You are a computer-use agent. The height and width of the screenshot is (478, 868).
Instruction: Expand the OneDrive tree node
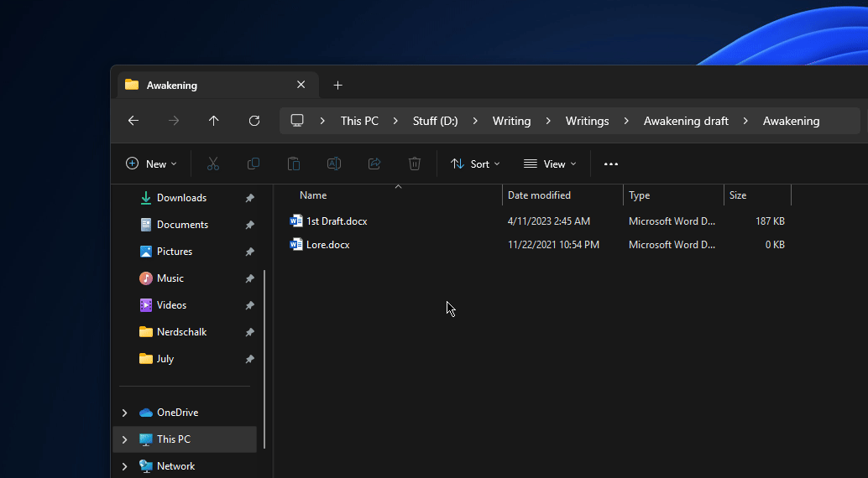coord(125,413)
